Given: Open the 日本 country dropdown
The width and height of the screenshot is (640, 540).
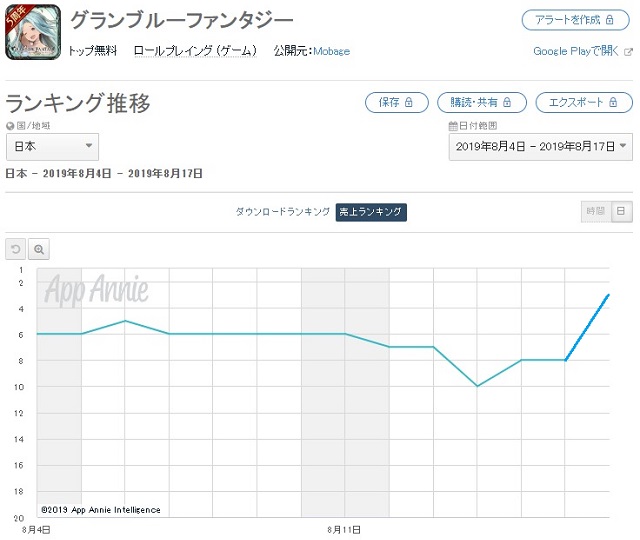Looking at the screenshot, I should coord(52,146).
